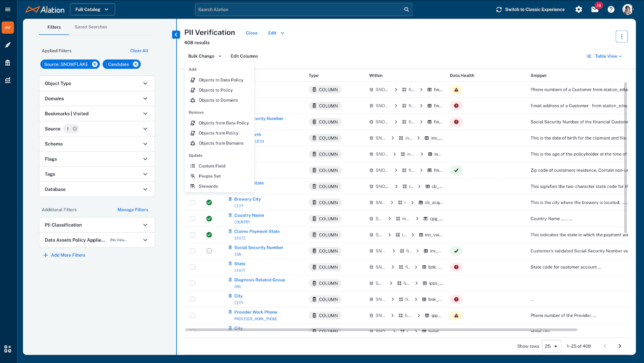Screen dimensions: 644x363
Task: Open the inbox mail notifications icon
Action: click(x=595, y=10)
